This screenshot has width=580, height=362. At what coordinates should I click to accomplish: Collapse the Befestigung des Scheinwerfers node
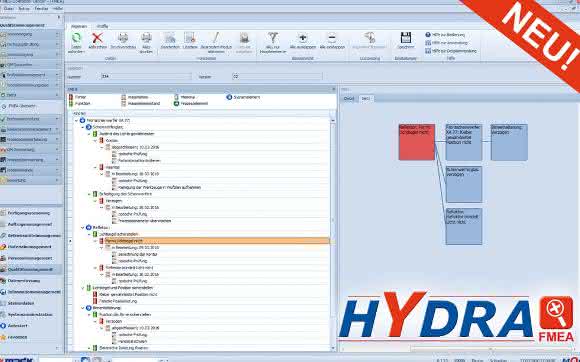pyautogui.click(x=89, y=194)
